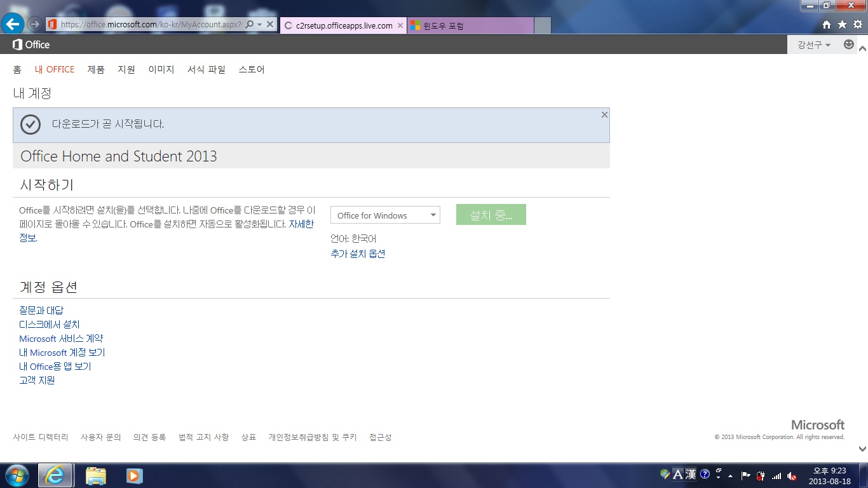
Task: Click the IE Home icon
Action: (826, 24)
